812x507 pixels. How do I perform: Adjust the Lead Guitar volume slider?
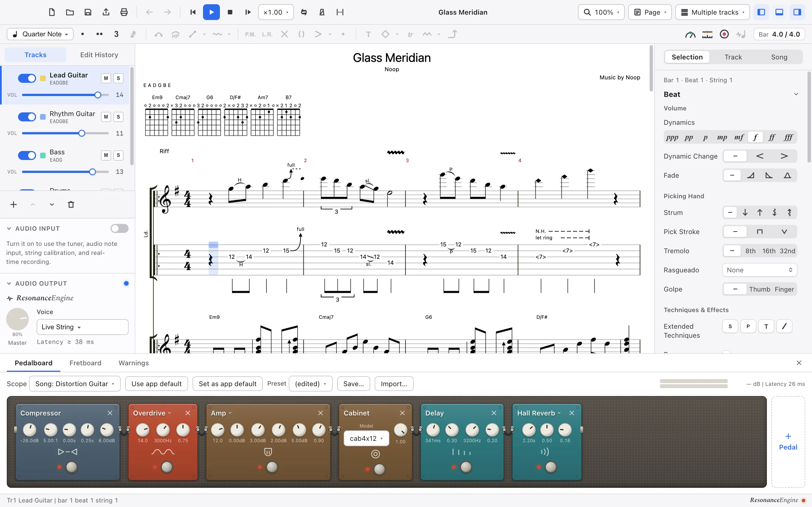[x=65, y=95]
